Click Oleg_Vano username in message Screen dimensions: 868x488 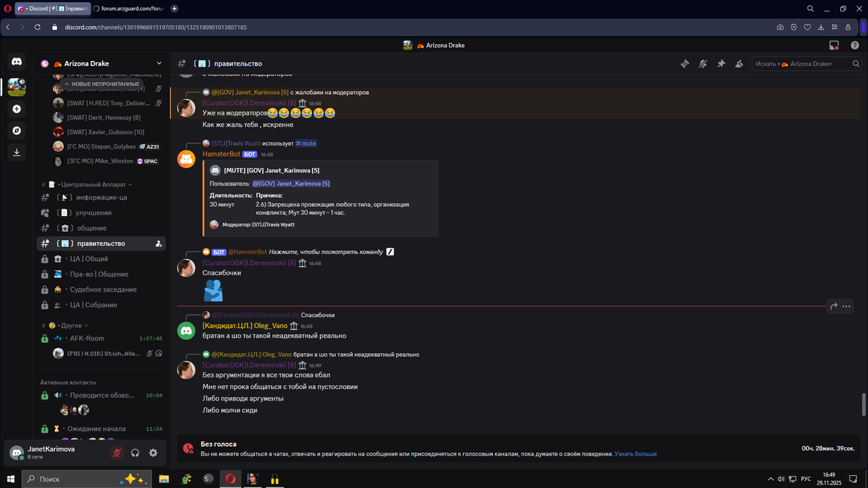pyautogui.click(x=245, y=326)
